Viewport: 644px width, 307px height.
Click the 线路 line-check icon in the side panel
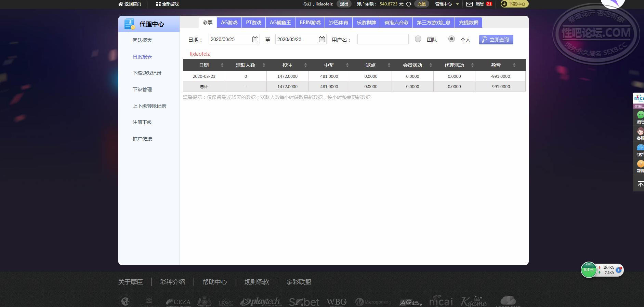[640, 148]
